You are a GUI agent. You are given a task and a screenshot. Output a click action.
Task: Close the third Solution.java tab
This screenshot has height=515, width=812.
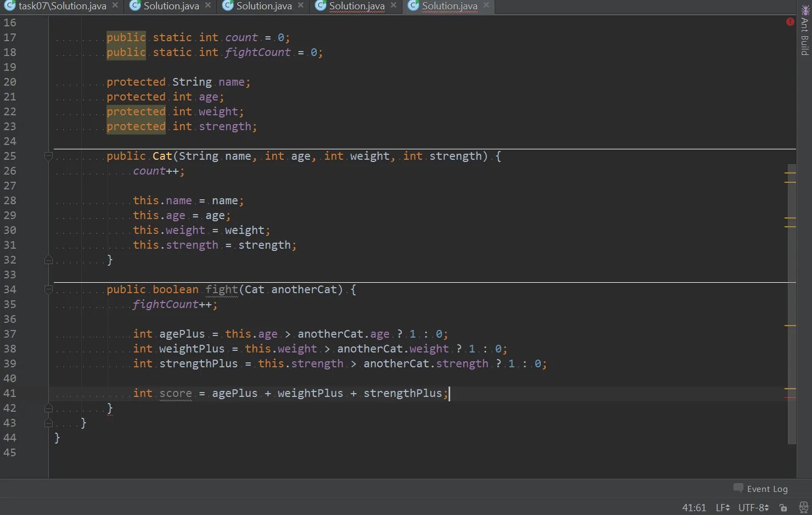300,6
